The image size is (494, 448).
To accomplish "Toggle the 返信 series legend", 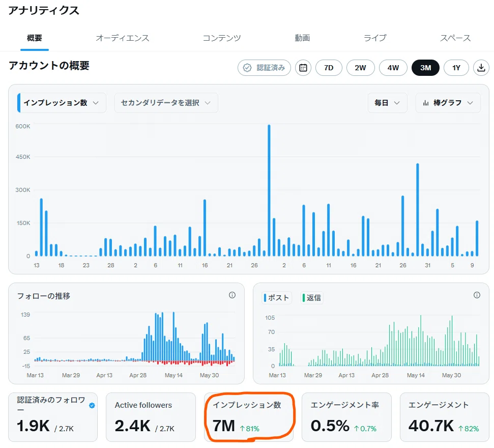I will (x=312, y=298).
